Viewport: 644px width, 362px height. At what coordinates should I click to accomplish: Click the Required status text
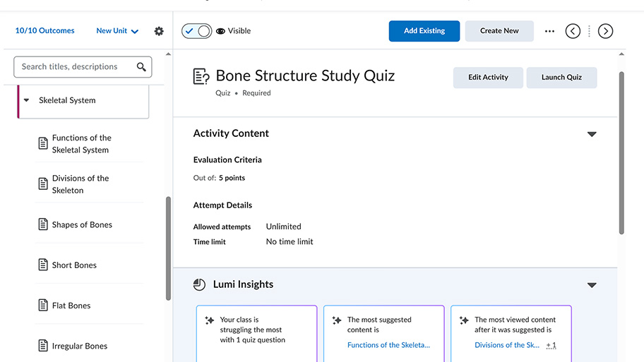coord(256,93)
